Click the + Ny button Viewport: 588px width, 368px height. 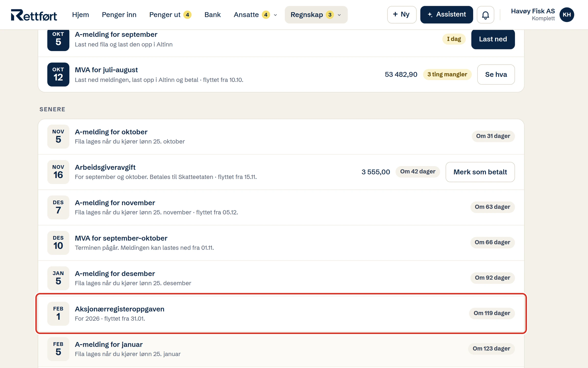tap(402, 15)
